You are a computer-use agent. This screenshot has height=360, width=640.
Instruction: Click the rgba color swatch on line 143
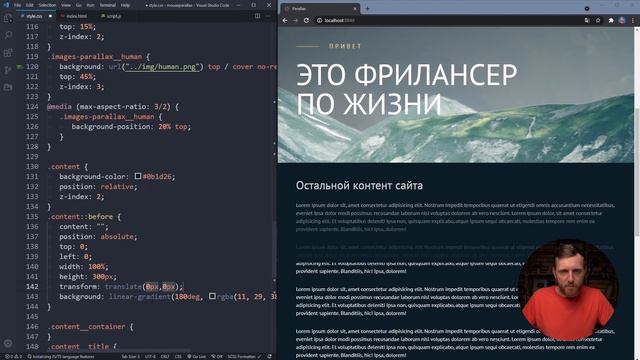click(212, 296)
